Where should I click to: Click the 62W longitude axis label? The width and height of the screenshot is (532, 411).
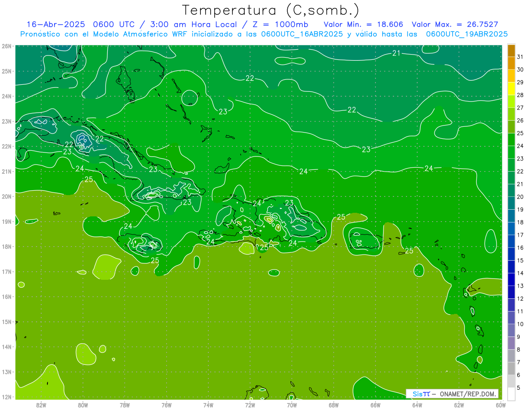pos(459,405)
